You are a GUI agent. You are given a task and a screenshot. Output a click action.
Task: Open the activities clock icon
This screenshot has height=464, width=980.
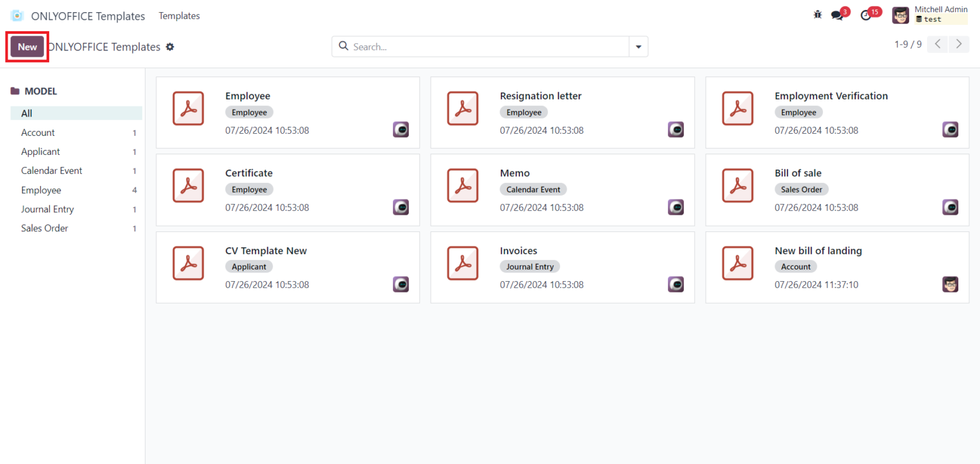(x=866, y=15)
